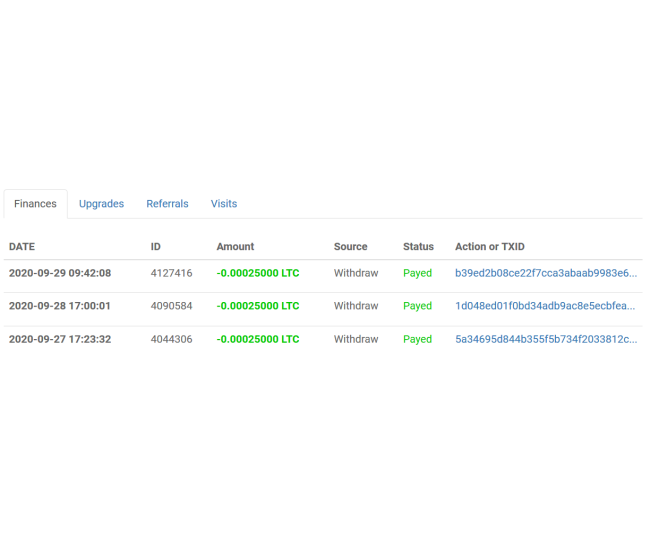This screenshot has width=650, height=550.
Task: Select the row dated 2020-09-27 17:23:32
Action: 60,339
